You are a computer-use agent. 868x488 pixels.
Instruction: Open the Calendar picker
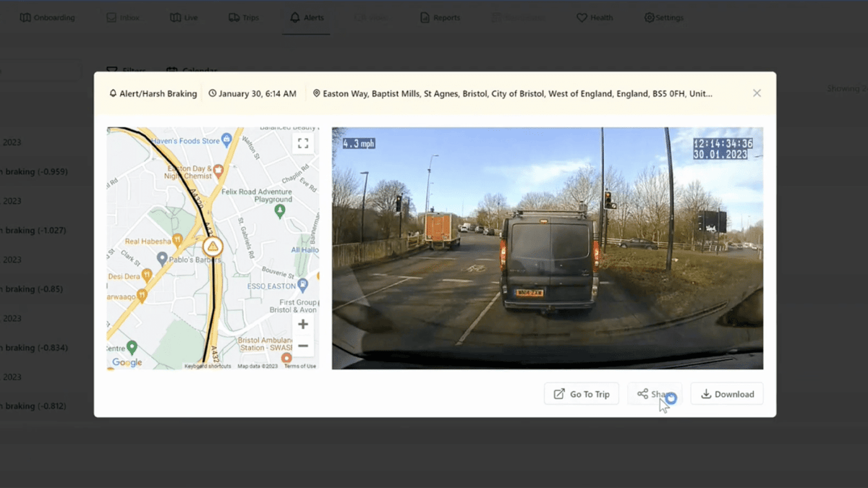click(x=192, y=71)
